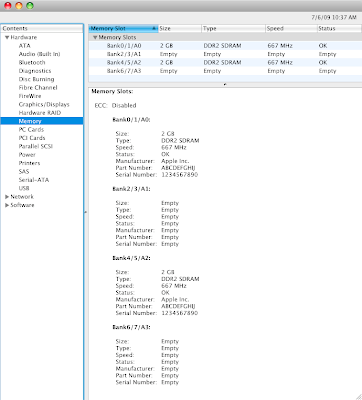This screenshot has width=362, height=400.
Task: Select PC Cards in sidebar
Action: pyautogui.click(x=31, y=129)
